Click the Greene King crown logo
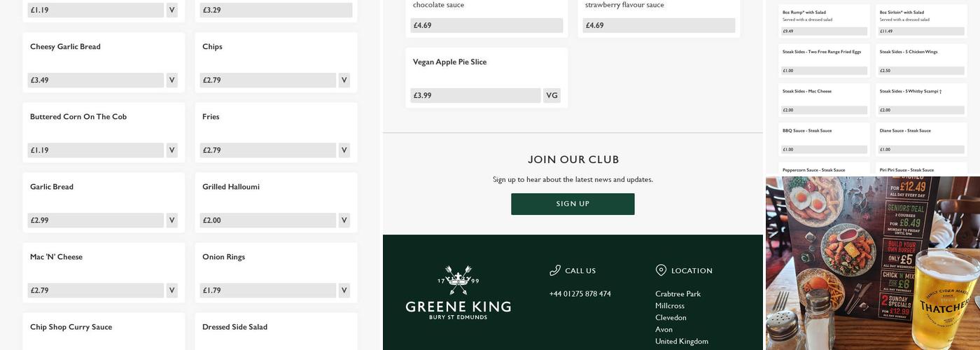The width and height of the screenshot is (980, 350). (x=458, y=280)
